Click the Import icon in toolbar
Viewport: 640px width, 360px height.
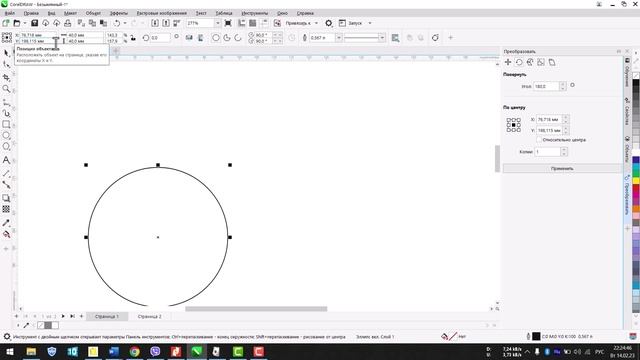click(155, 23)
